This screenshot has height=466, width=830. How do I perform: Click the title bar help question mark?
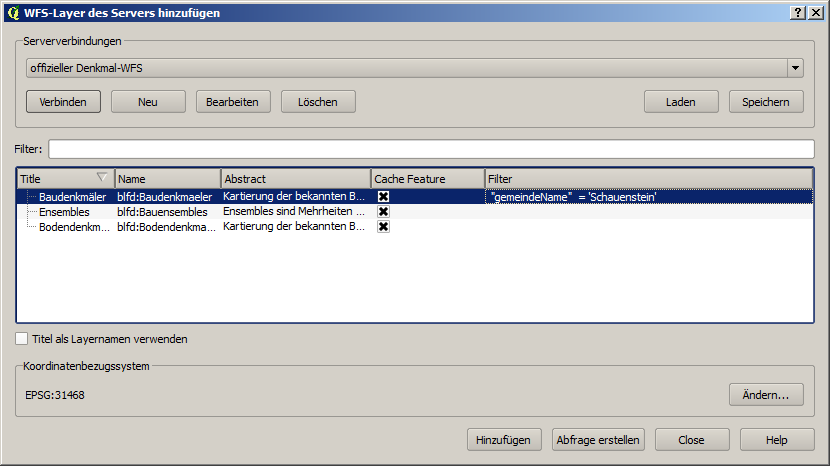[798, 13]
